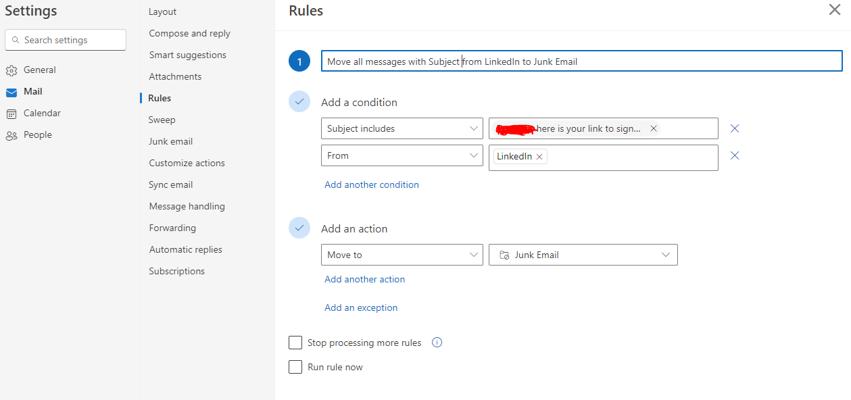Choose a different folder than Junk Email
Screen dimensions: 851x400
click(583, 255)
